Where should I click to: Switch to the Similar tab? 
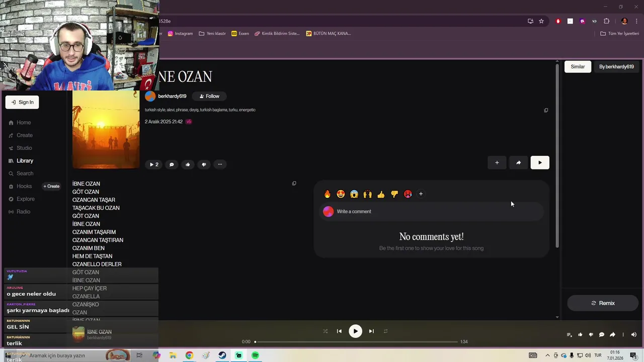pos(578,67)
